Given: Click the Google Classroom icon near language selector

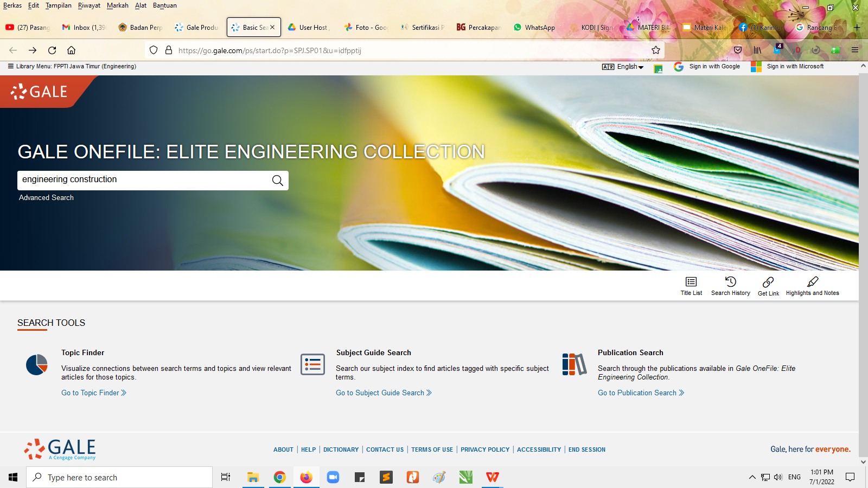Looking at the screenshot, I should 658,69.
